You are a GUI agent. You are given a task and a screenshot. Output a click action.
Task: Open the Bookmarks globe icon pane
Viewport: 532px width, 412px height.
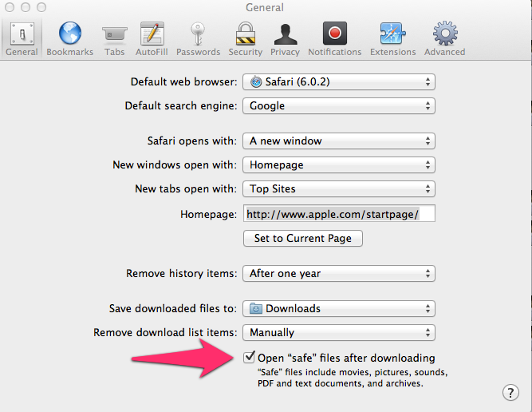(x=70, y=38)
